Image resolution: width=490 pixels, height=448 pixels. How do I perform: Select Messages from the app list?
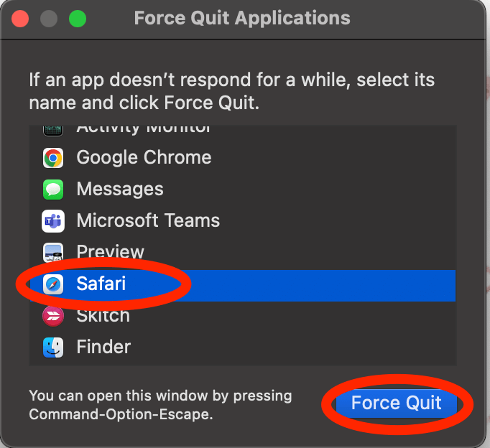pyautogui.click(x=120, y=190)
